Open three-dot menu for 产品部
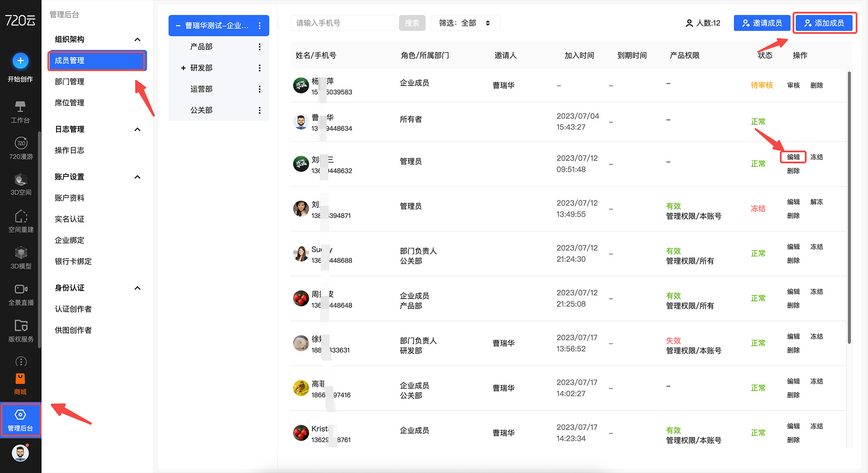Screen dimensions: 868x473 [x=260, y=47]
